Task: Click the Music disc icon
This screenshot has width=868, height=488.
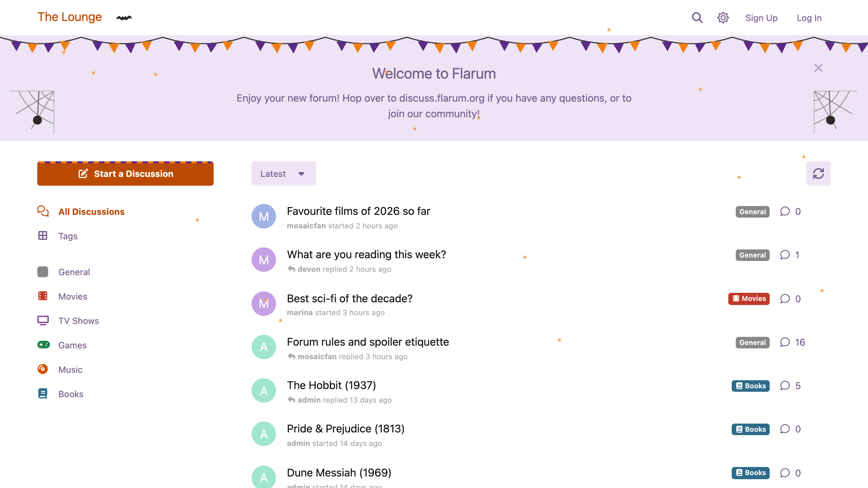Action: (43, 369)
